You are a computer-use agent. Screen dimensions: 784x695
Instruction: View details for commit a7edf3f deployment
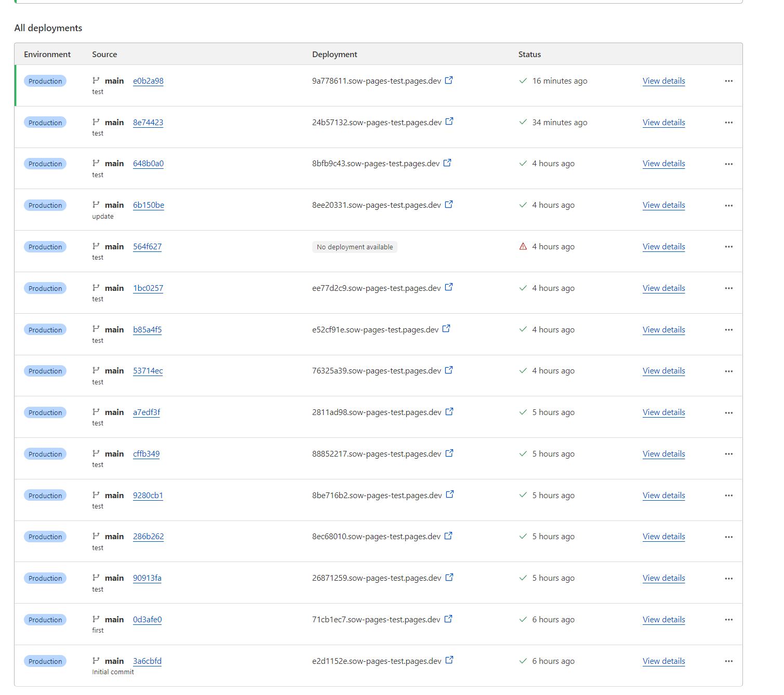point(663,412)
